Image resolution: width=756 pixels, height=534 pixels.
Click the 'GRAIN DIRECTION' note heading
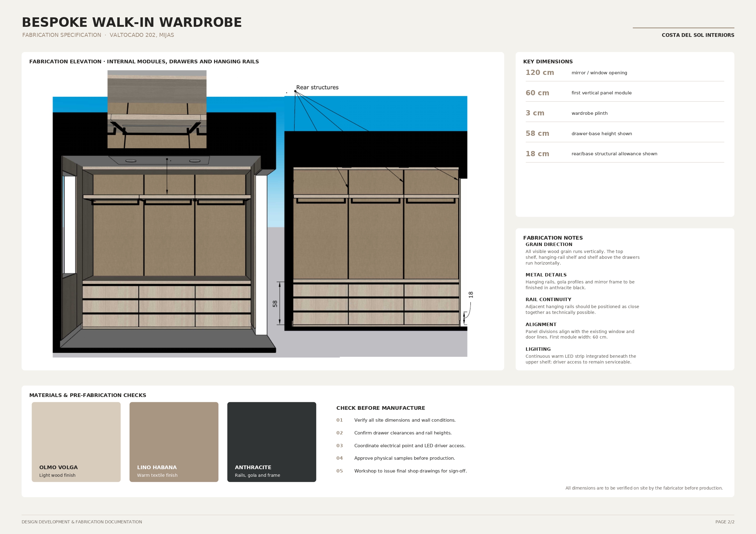tap(548, 244)
